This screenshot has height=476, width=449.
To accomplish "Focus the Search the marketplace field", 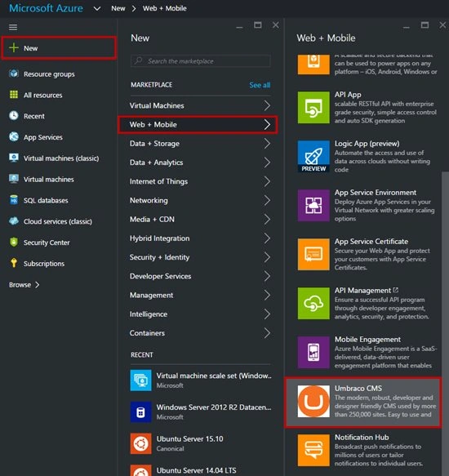I will [x=201, y=61].
